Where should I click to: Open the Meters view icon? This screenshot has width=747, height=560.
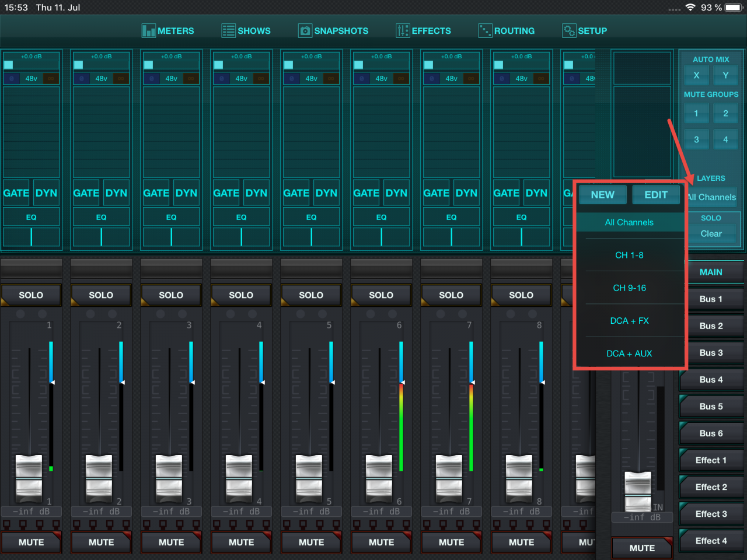148,31
